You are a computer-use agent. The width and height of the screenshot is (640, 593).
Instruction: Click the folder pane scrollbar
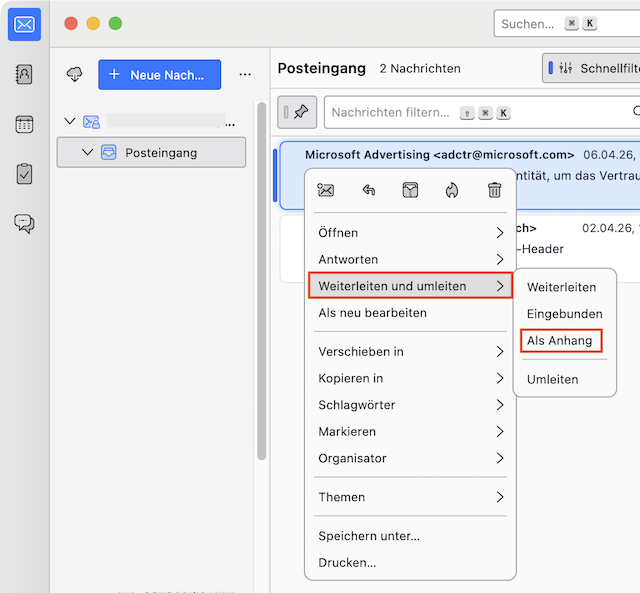pyautogui.click(x=262, y=281)
